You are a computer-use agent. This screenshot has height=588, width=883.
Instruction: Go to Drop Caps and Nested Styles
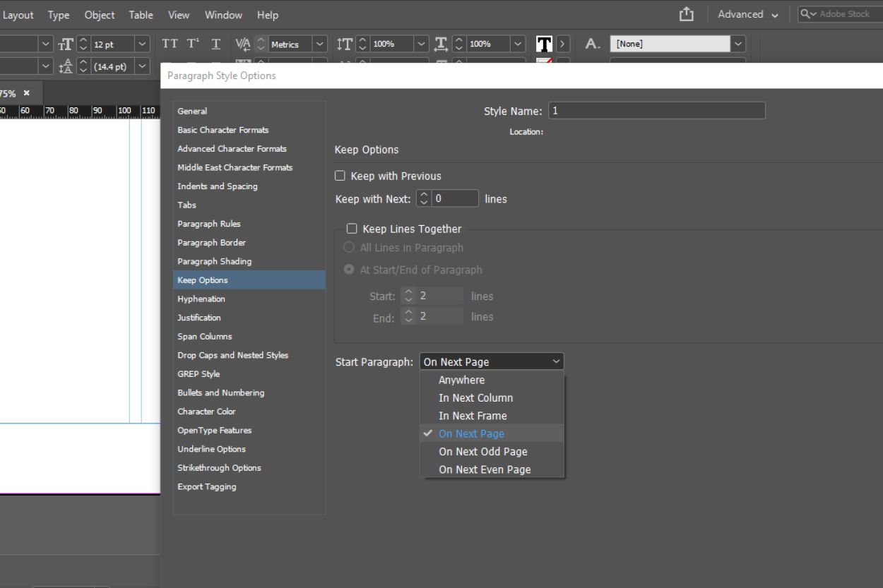point(232,355)
